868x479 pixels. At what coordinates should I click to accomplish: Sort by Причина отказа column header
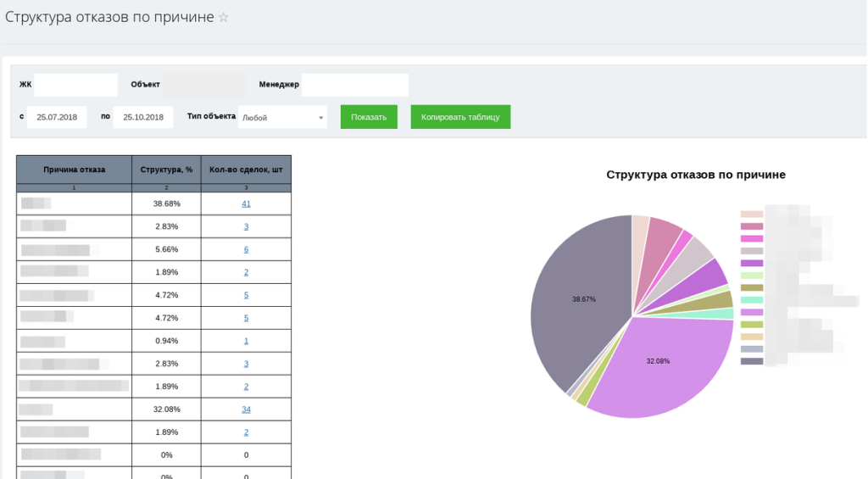pyautogui.click(x=75, y=170)
